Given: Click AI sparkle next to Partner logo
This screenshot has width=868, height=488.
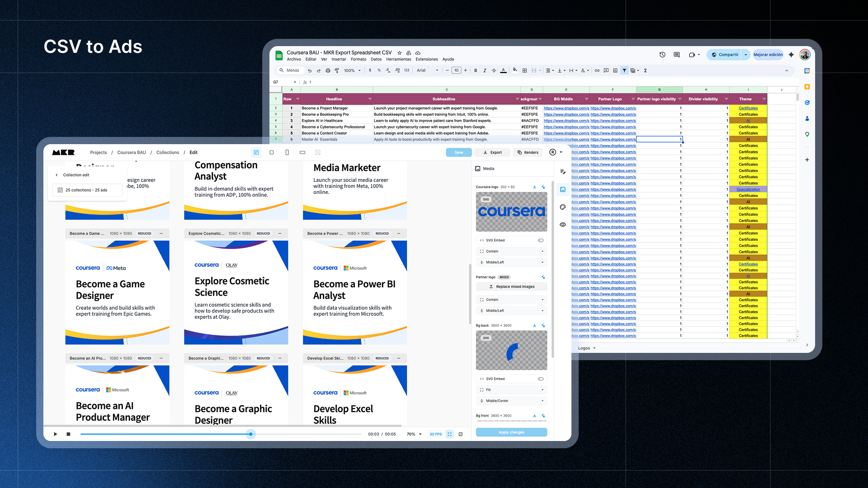Looking at the screenshot, I should (x=543, y=277).
